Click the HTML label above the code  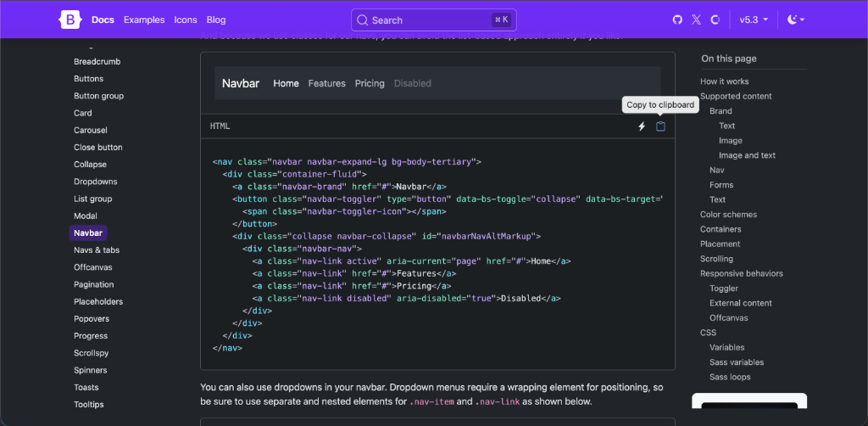coord(220,126)
